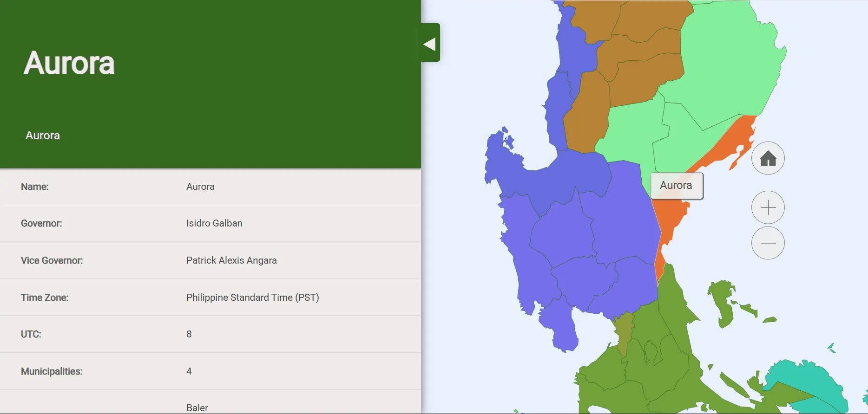
Task: Click the Aurora tooltip label on map
Action: pos(676,186)
